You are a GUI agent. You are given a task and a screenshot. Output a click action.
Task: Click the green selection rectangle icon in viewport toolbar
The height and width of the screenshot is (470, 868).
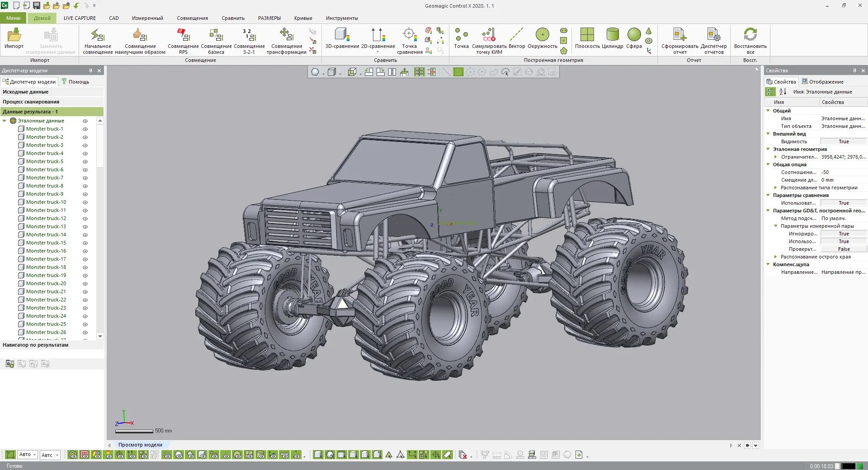458,72
